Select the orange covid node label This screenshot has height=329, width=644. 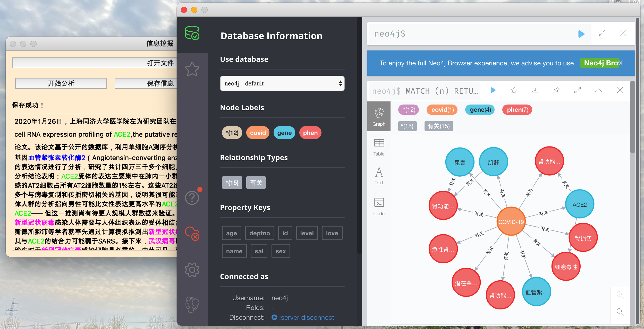(x=258, y=133)
